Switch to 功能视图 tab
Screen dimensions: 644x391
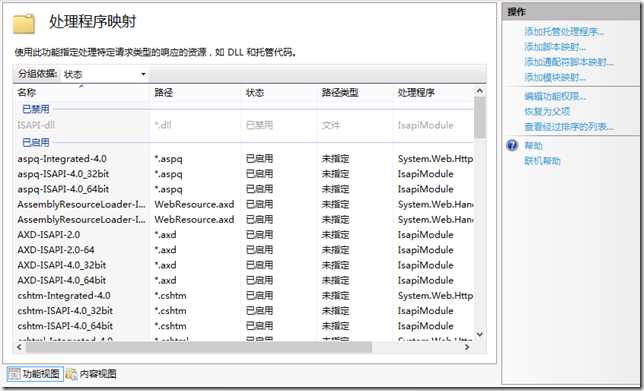35,374
